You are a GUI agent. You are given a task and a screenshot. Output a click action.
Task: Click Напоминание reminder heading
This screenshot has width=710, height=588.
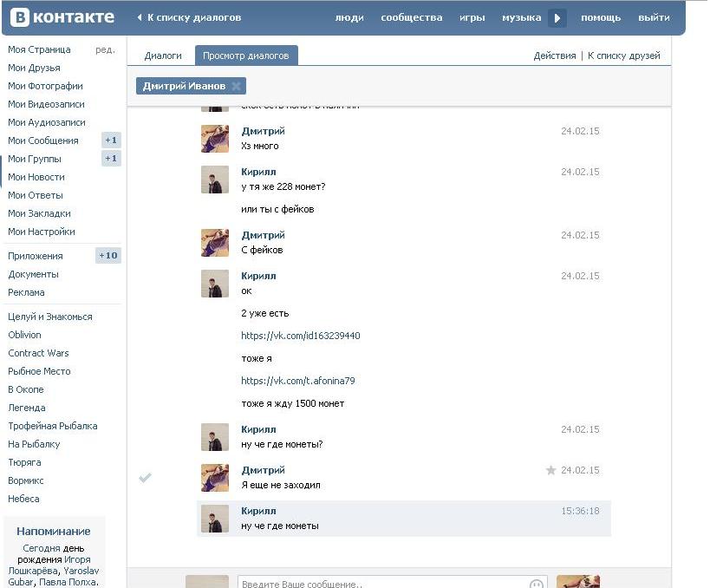tap(54, 532)
